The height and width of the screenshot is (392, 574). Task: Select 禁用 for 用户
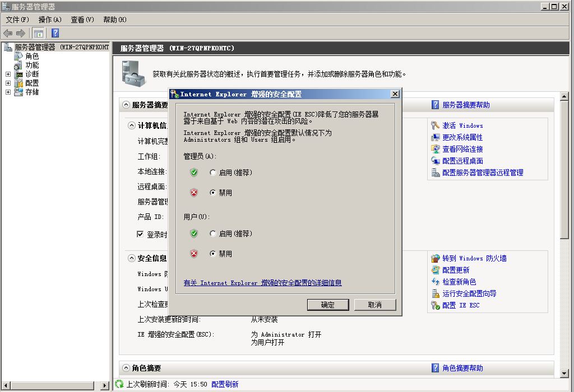pos(212,254)
